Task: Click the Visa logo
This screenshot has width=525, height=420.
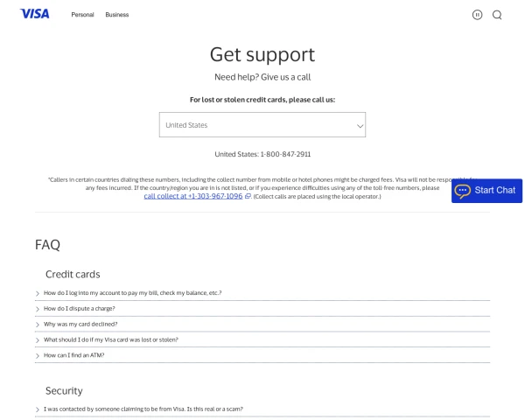Action: tap(34, 14)
